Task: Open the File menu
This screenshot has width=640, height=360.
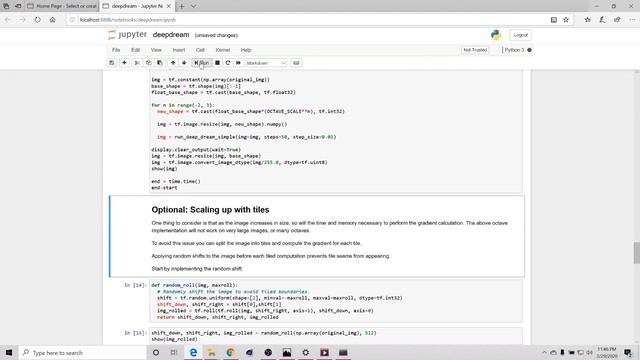Action: [x=116, y=50]
